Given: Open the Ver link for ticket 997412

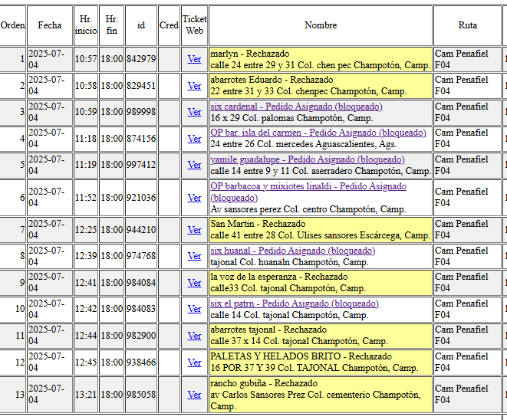Looking at the screenshot, I should (195, 164).
